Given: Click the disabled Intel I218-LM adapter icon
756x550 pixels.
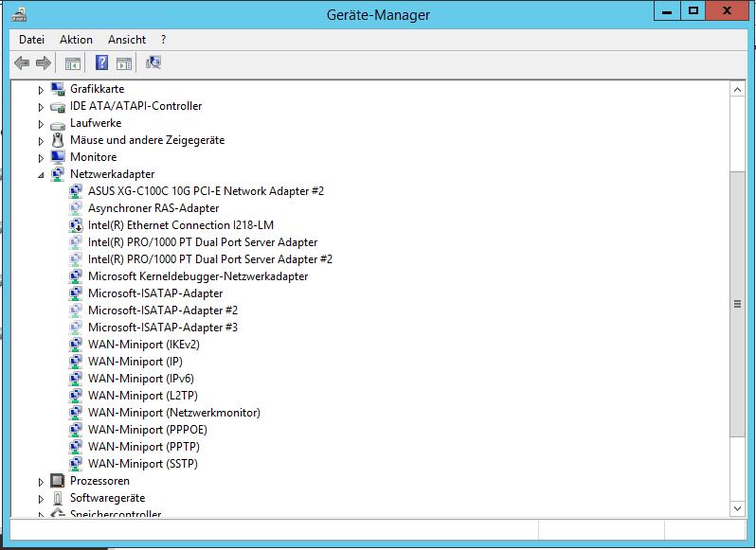Looking at the screenshot, I should [x=76, y=225].
